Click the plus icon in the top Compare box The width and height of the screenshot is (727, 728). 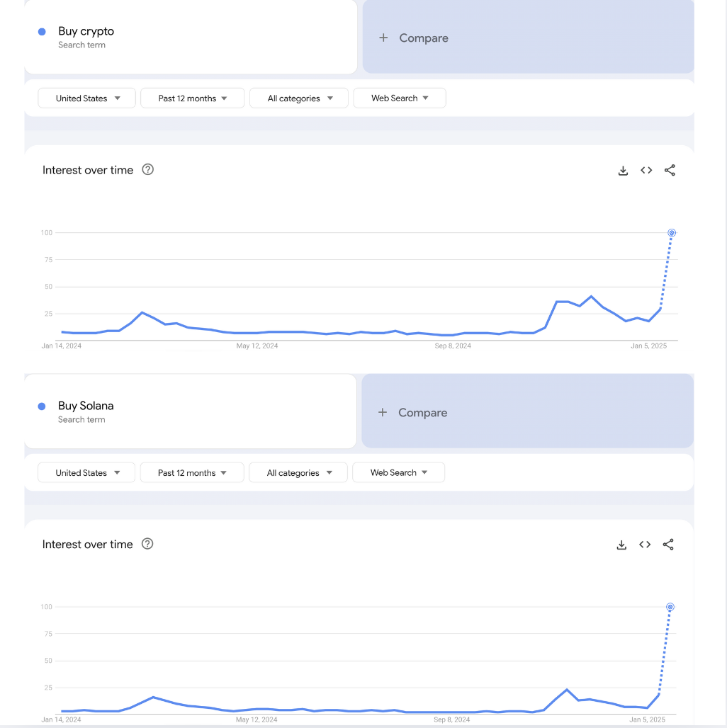click(383, 38)
